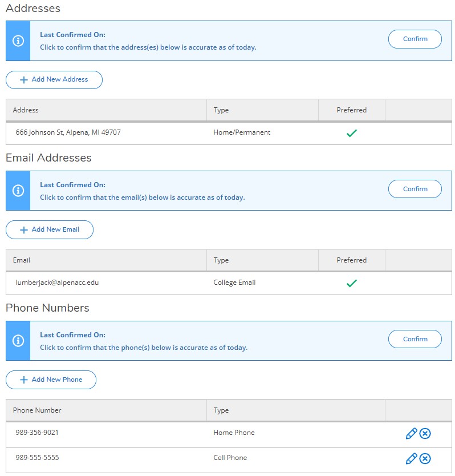Click the preferred checkmark for the College Email row

[352, 283]
